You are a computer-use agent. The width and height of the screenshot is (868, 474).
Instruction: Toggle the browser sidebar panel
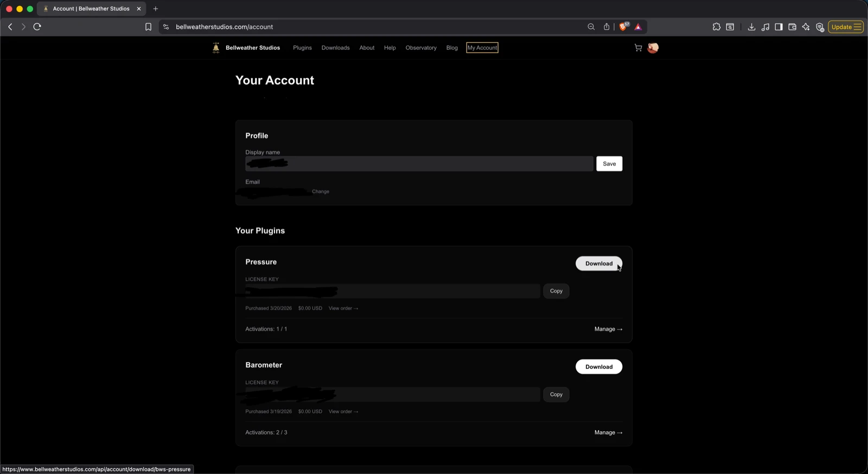779,27
